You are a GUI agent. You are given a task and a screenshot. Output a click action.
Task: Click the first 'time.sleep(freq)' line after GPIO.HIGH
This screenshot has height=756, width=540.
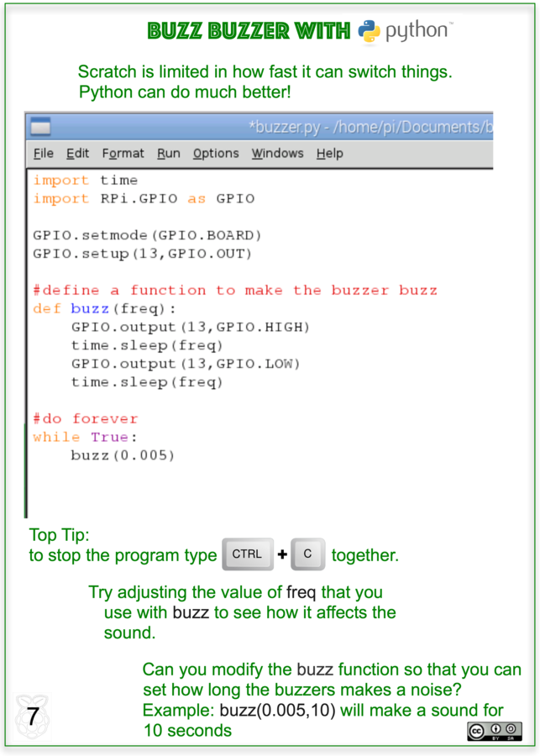point(147,345)
